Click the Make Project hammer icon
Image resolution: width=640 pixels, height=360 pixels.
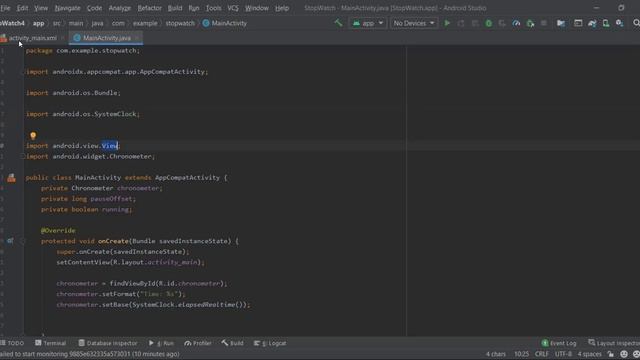click(338, 23)
